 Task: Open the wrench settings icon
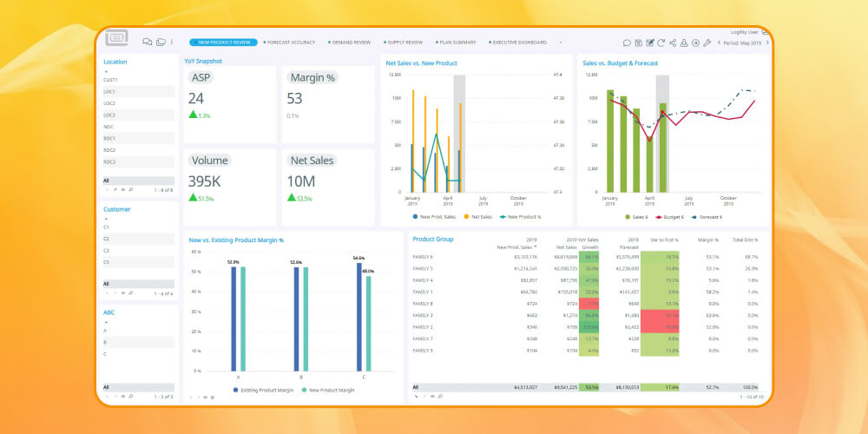707,43
